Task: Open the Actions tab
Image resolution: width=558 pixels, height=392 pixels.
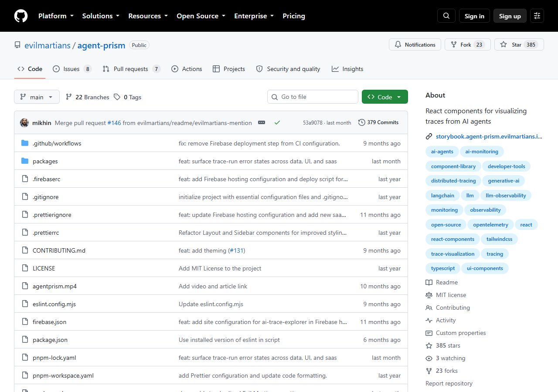Action: tap(187, 69)
